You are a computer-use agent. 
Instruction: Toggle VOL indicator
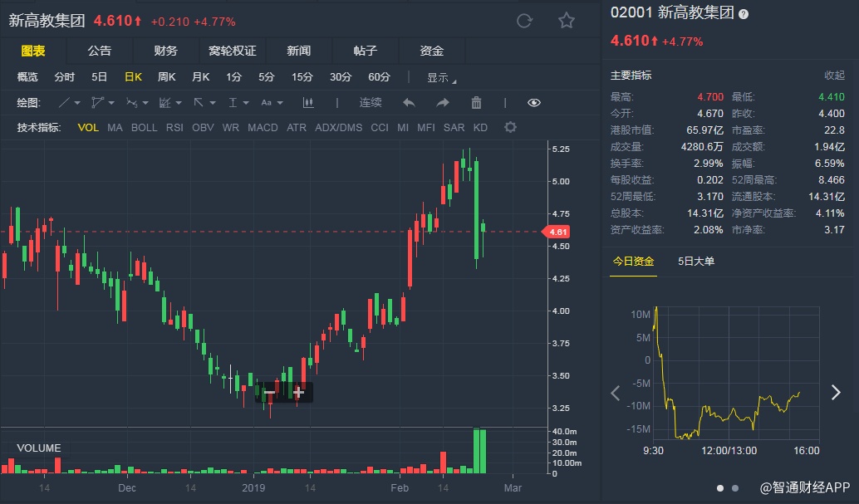[x=88, y=128]
